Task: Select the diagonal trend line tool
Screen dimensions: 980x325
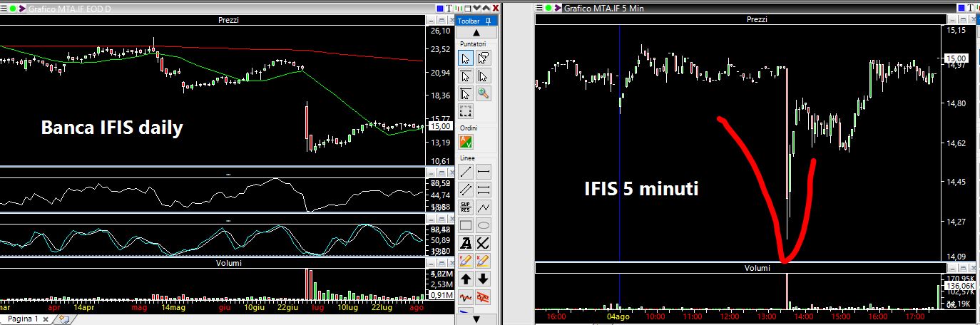Action: 465,171
